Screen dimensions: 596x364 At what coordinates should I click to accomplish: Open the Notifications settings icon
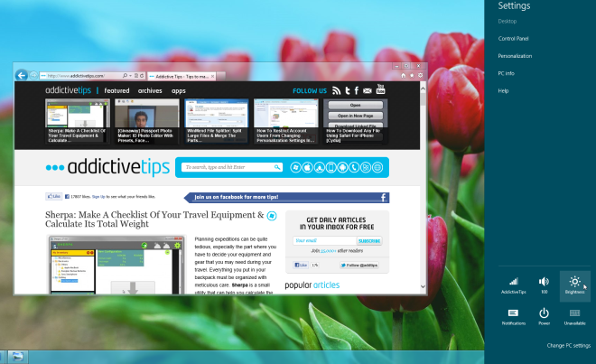click(x=513, y=316)
